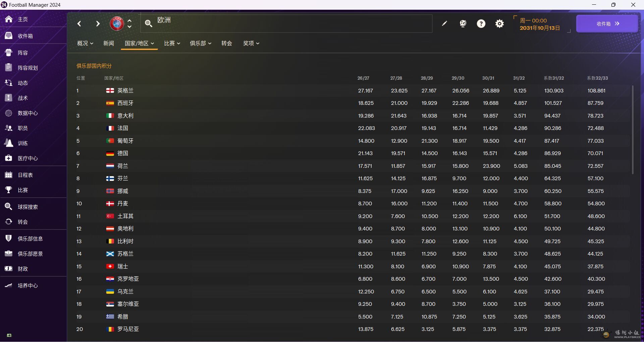Open the 葡萄牙 Portugal row

point(353,141)
